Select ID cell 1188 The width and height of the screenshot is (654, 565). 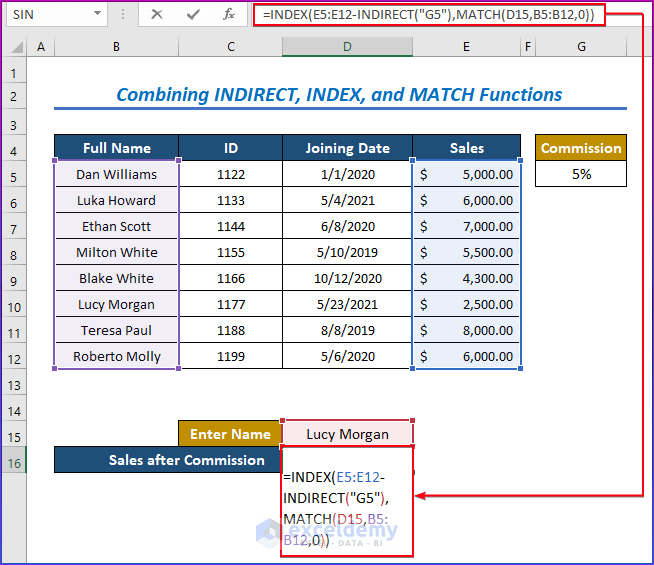point(231,330)
